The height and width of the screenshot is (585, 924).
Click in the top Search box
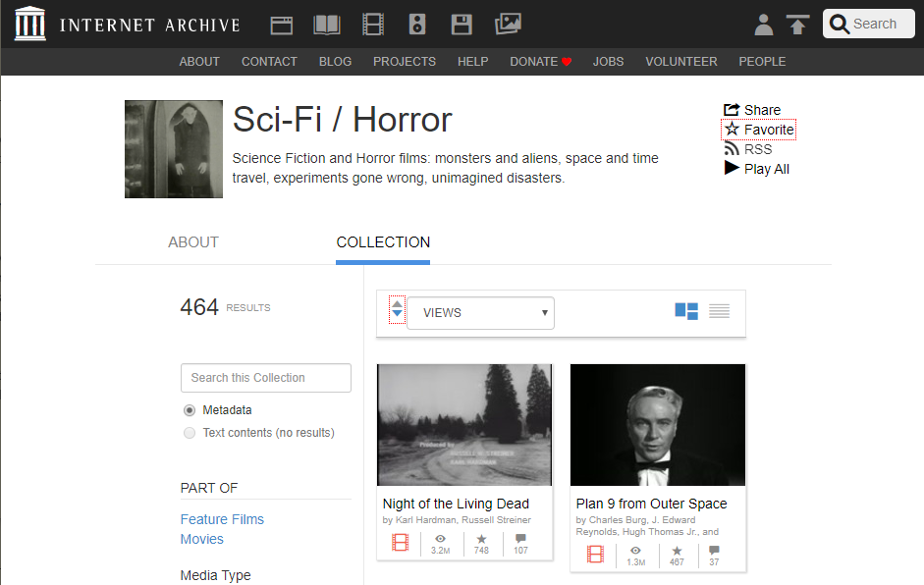click(869, 25)
